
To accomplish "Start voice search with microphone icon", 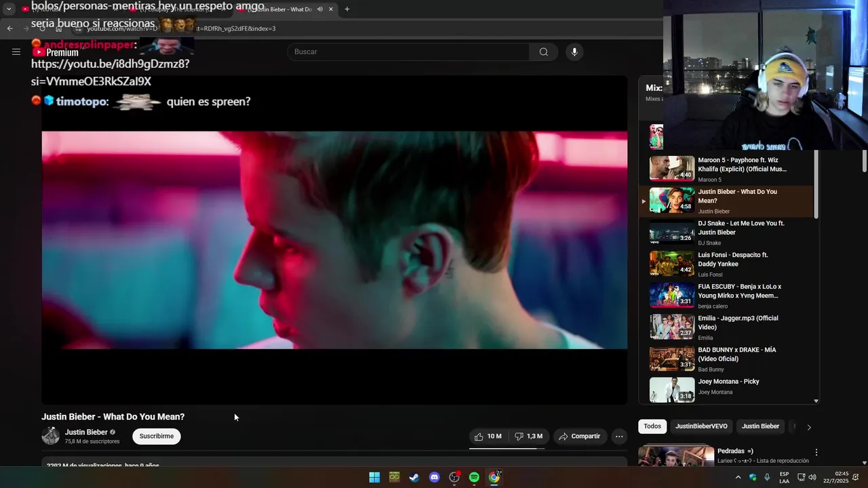I will tap(574, 52).
